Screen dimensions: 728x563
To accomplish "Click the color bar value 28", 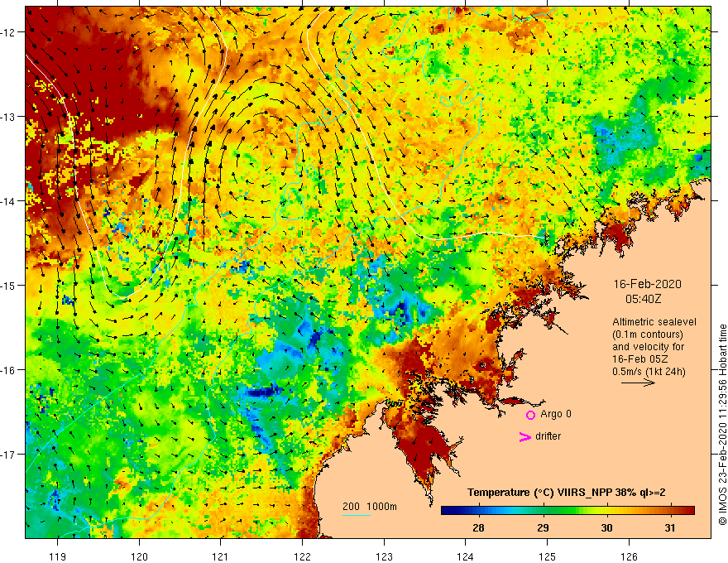I will (478, 527).
